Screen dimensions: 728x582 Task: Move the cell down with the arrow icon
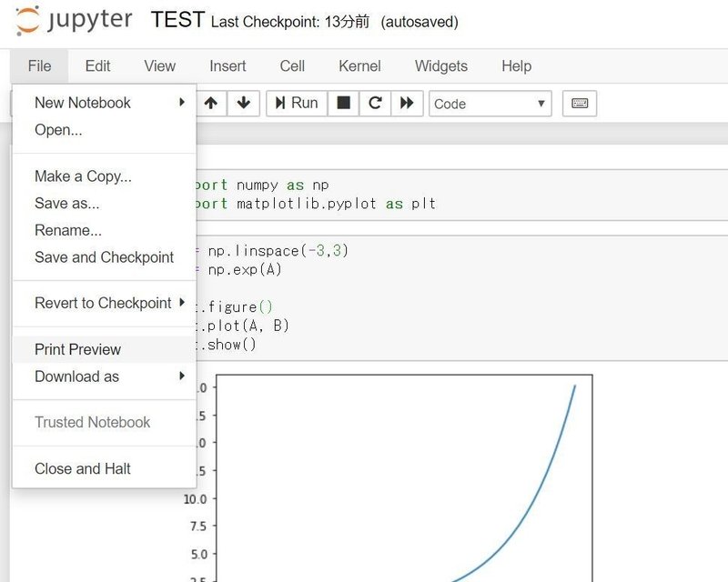coord(243,103)
